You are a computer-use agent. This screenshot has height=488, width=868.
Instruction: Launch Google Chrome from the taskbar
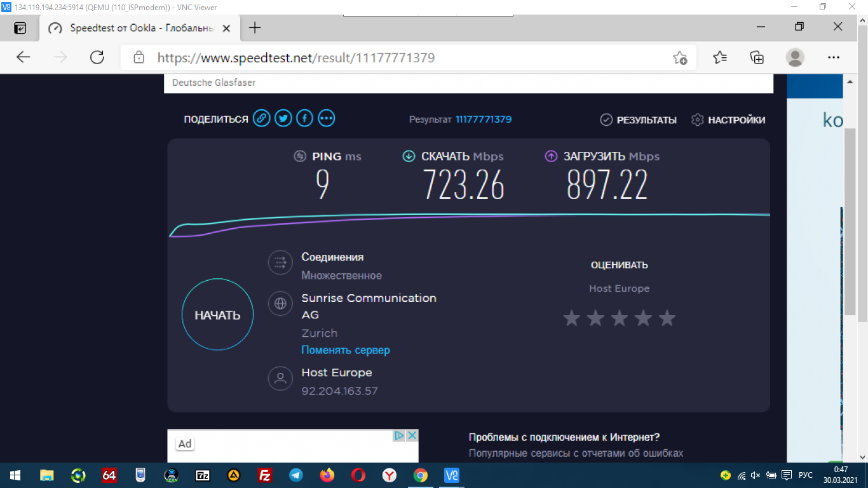[x=421, y=475]
